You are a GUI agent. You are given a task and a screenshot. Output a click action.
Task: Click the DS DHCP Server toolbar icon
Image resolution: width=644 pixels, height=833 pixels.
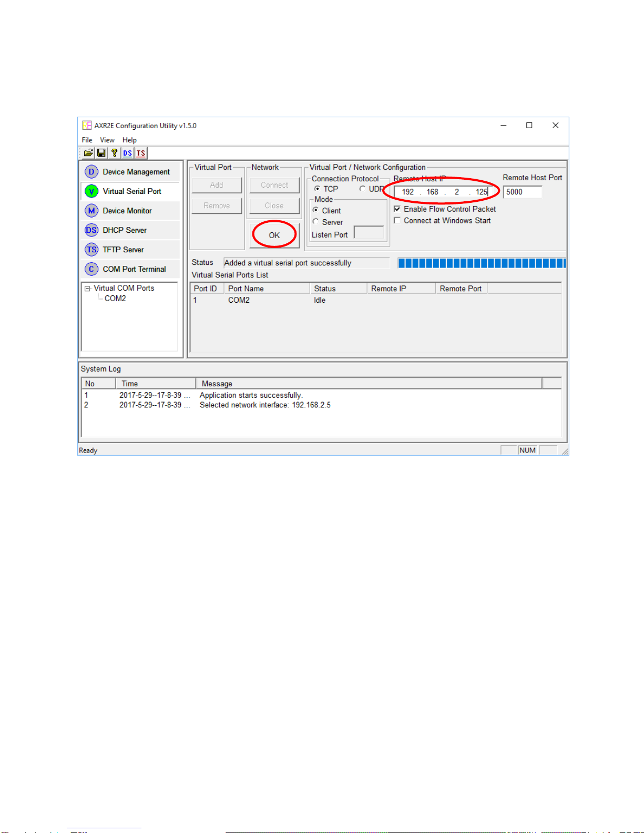127,153
